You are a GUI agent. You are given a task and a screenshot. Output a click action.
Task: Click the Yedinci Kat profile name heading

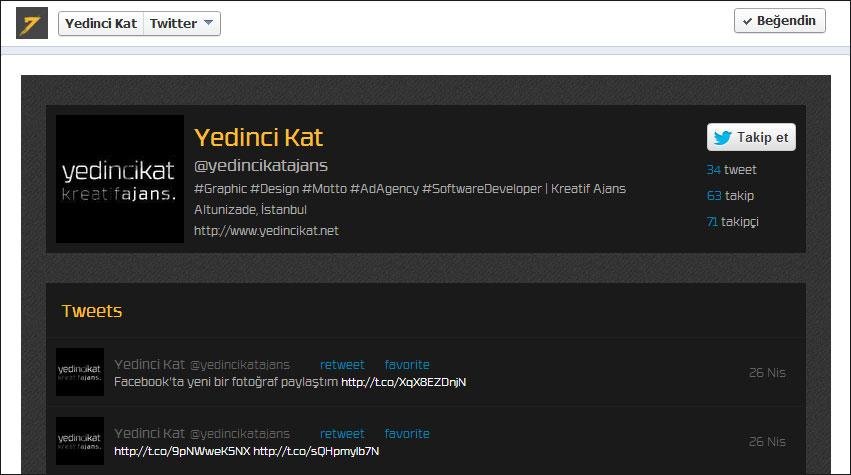pyautogui.click(x=258, y=137)
